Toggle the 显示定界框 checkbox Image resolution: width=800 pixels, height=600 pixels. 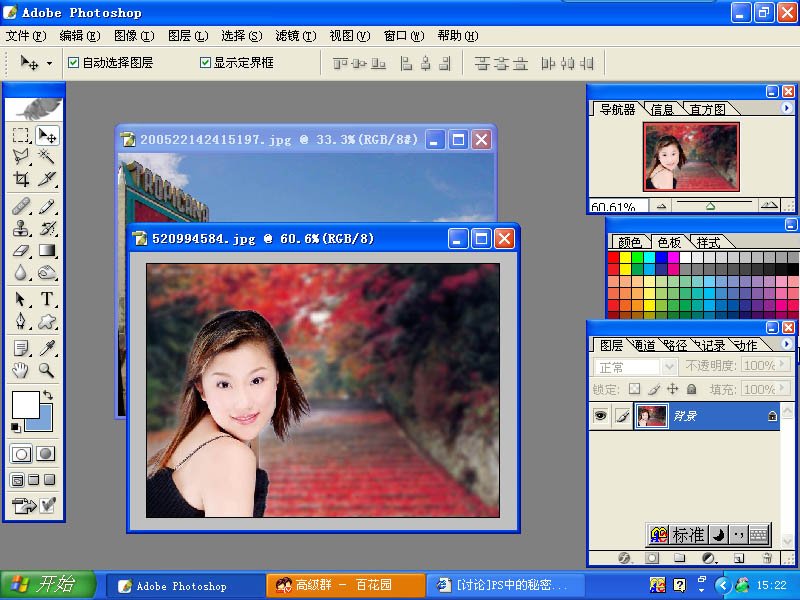click(205, 63)
